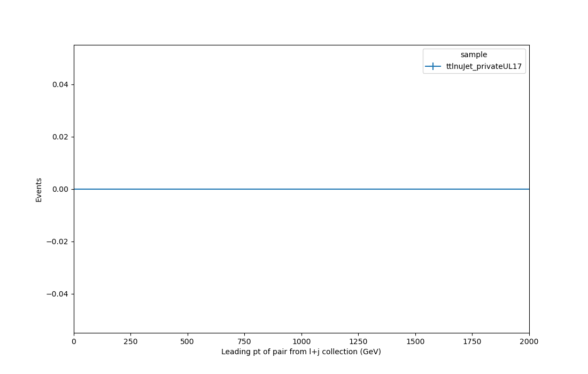Click the x-axis tick label 2000

pos(529,341)
